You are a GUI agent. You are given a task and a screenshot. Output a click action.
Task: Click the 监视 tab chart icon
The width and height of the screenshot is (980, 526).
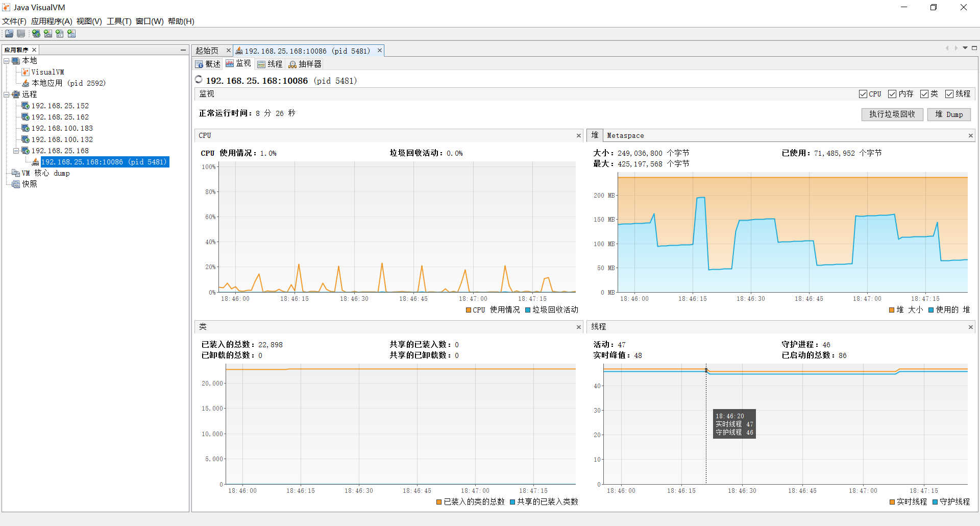(x=230, y=64)
